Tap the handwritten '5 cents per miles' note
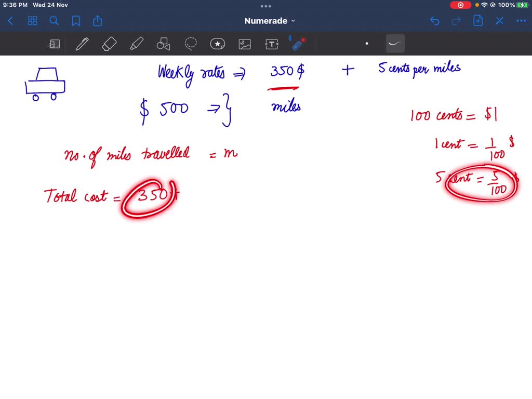This screenshot has height=399, width=532. (x=419, y=70)
